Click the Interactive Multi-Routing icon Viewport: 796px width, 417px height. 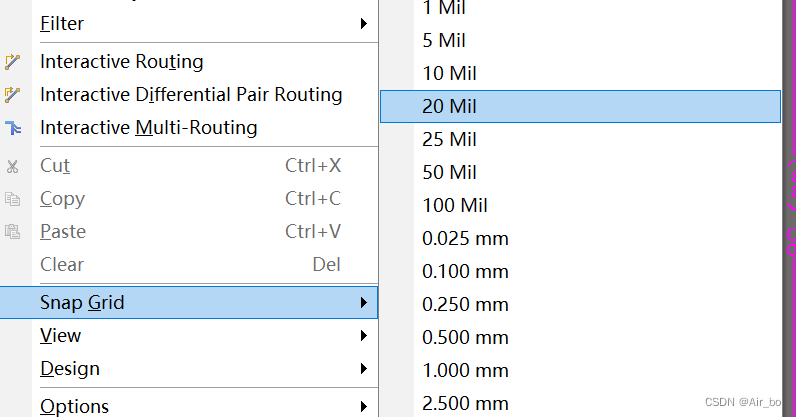pos(13,128)
